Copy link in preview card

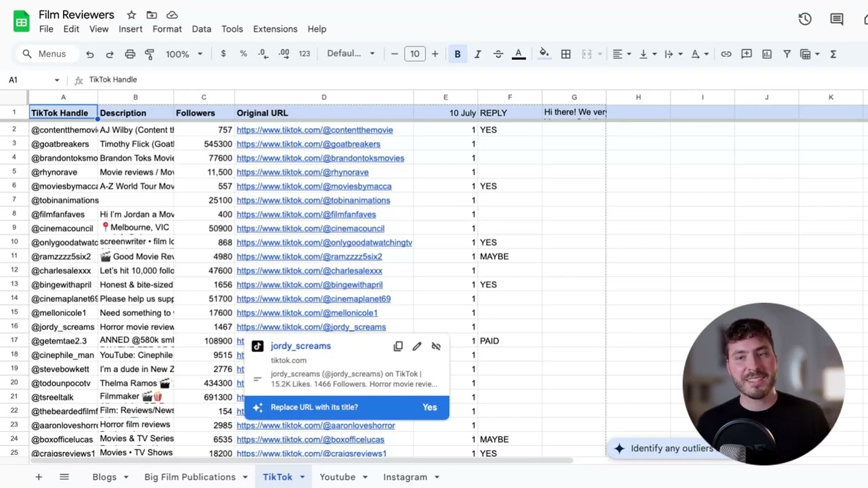click(x=398, y=346)
